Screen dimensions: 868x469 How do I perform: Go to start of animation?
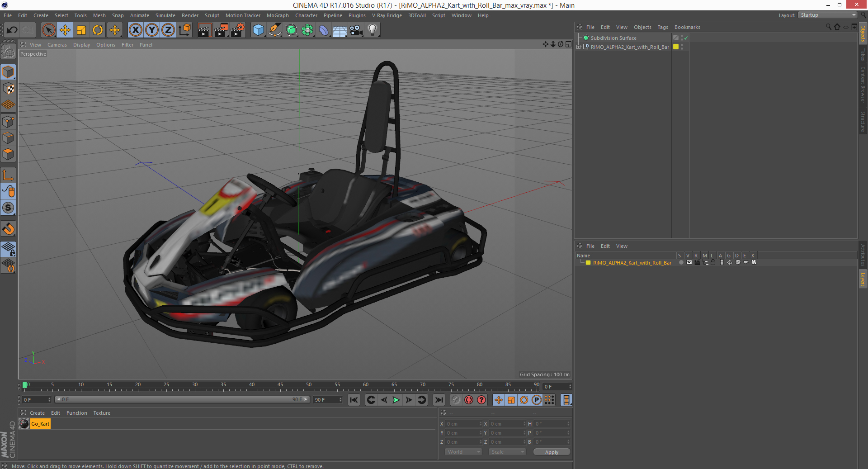[354, 400]
